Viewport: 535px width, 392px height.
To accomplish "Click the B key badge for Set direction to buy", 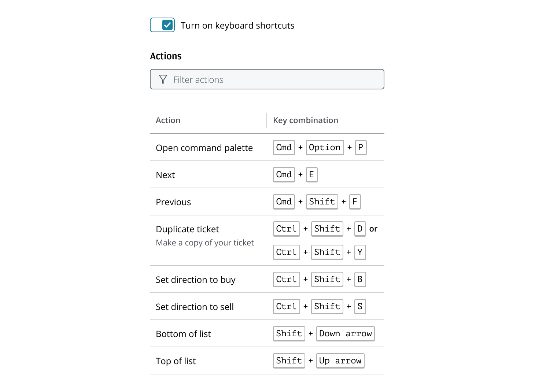I will coord(360,279).
